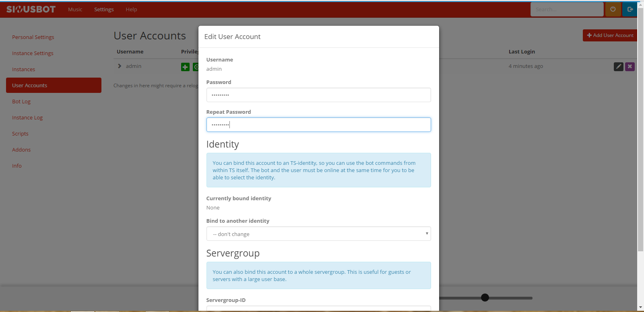Open the Help menu
The width and height of the screenshot is (644, 312).
coord(131,9)
